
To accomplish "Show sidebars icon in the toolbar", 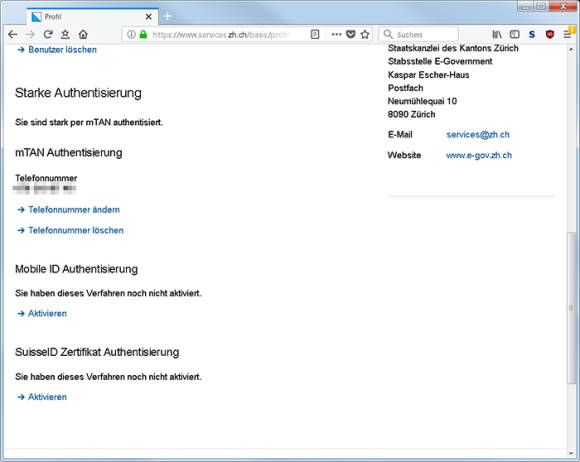I will 515,34.
